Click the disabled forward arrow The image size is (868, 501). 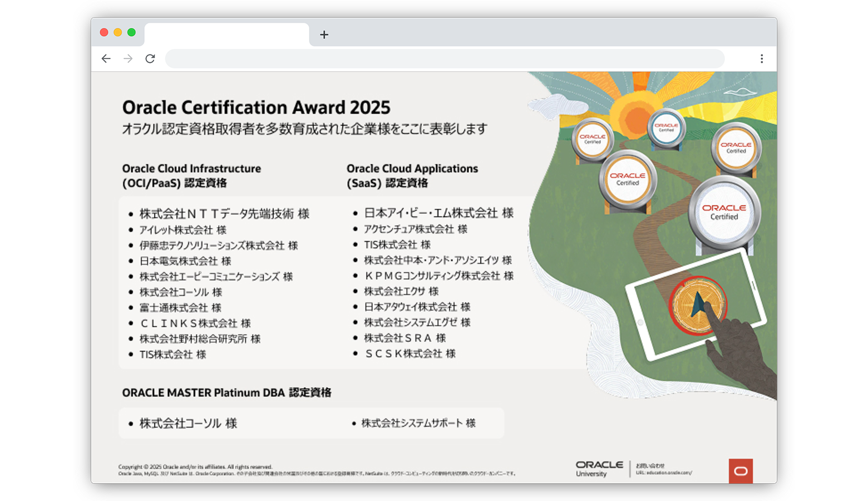point(128,58)
